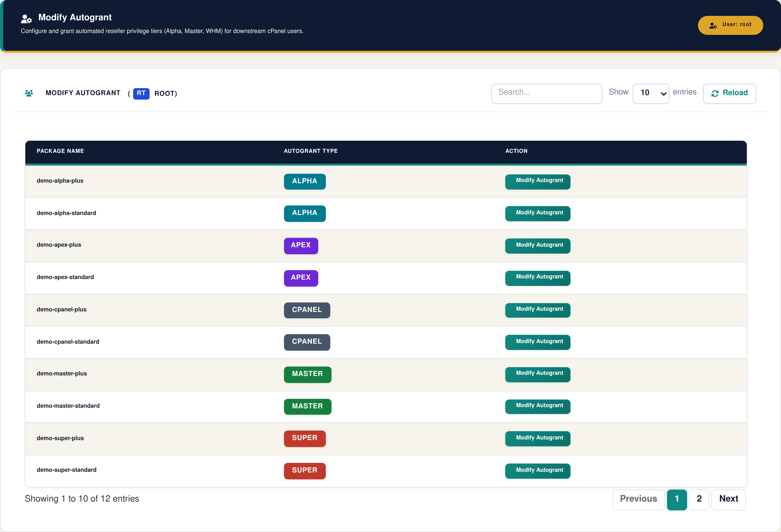The height and width of the screenshot is (532, 781).
Task: Click MASTER badge in demo-master-standard row
Action: [307, 406]
